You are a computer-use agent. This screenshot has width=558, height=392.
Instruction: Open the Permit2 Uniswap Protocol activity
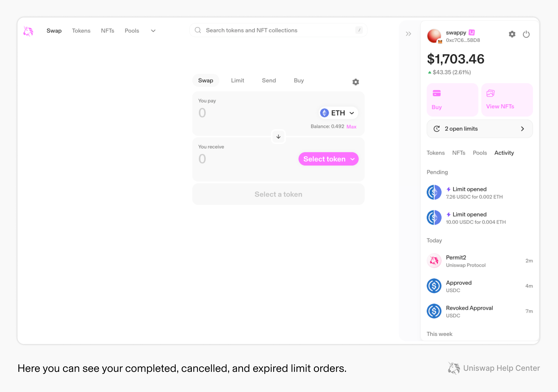[x=480, y=261]
